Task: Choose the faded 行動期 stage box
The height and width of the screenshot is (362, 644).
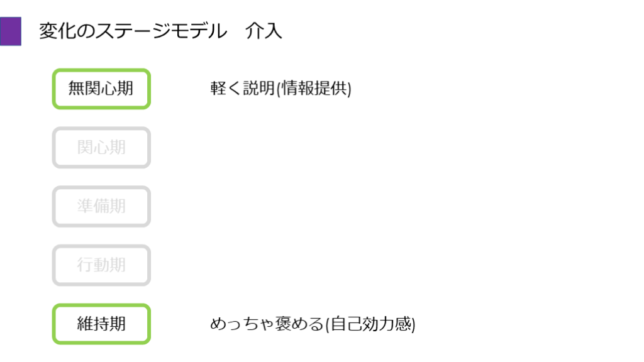Action: coord(101,265)
